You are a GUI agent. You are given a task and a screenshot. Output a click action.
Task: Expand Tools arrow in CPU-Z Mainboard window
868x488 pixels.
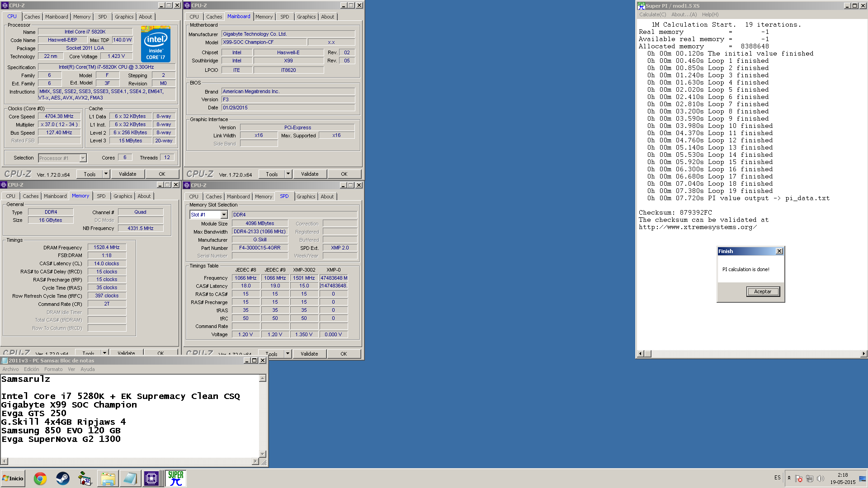point(288,174)
